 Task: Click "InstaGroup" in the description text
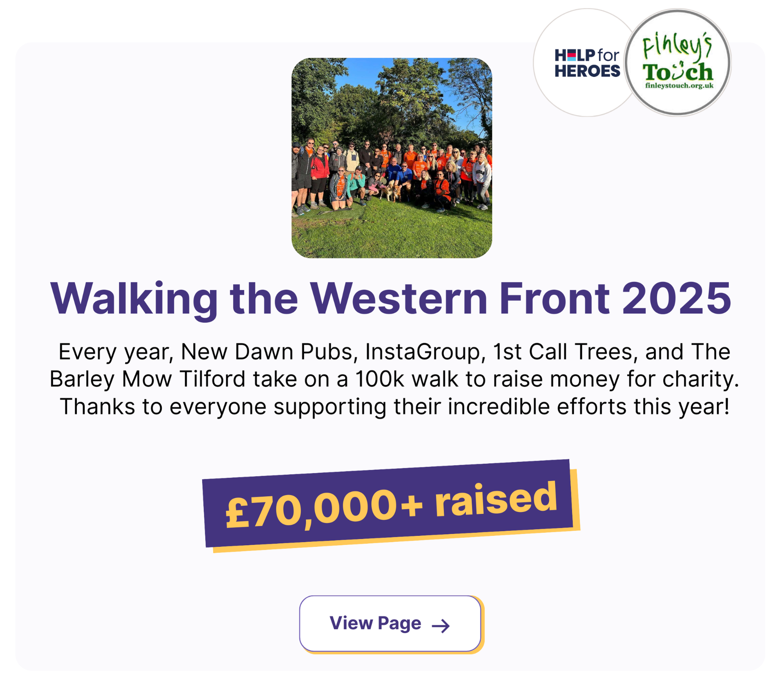point(423,351)
